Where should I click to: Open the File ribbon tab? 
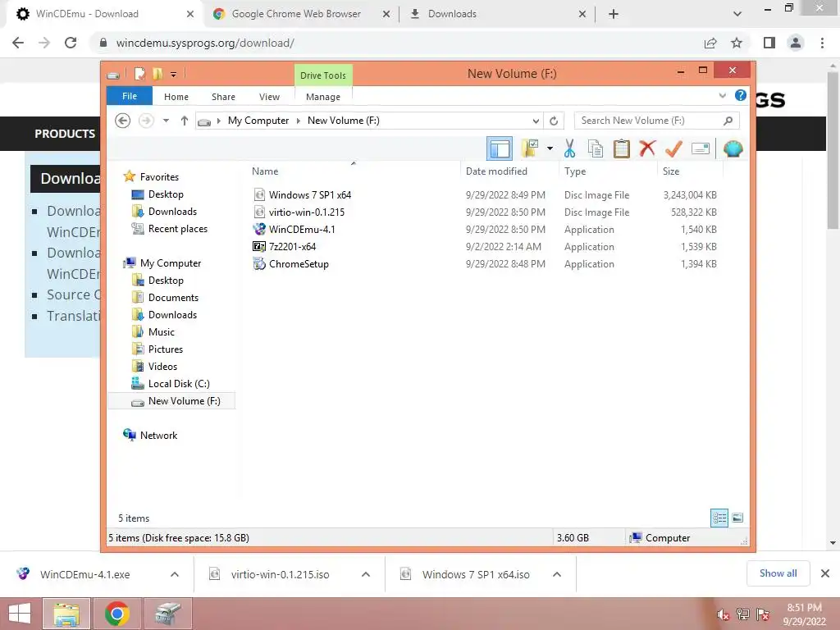130,97
